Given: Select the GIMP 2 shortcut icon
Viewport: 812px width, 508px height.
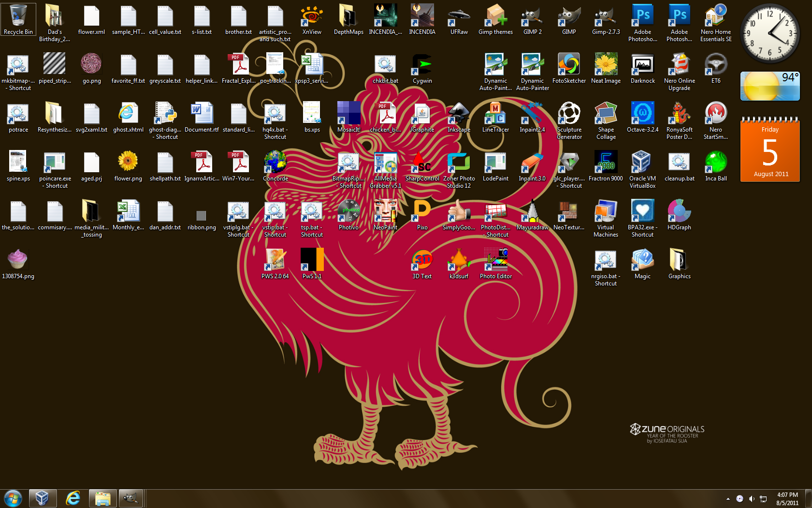Looking at the screenshot, I should pos(532,19).
